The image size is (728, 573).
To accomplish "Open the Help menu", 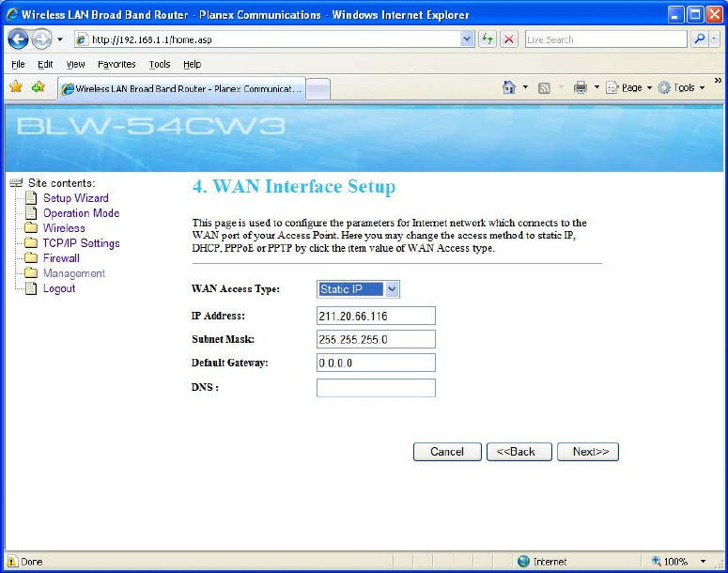I will (x=192, y=64).
